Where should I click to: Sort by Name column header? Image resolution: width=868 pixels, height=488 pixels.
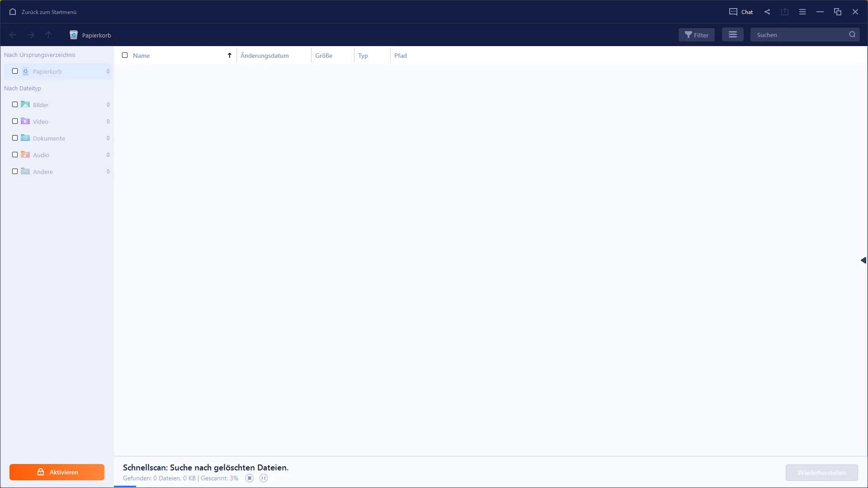(141, 56)
